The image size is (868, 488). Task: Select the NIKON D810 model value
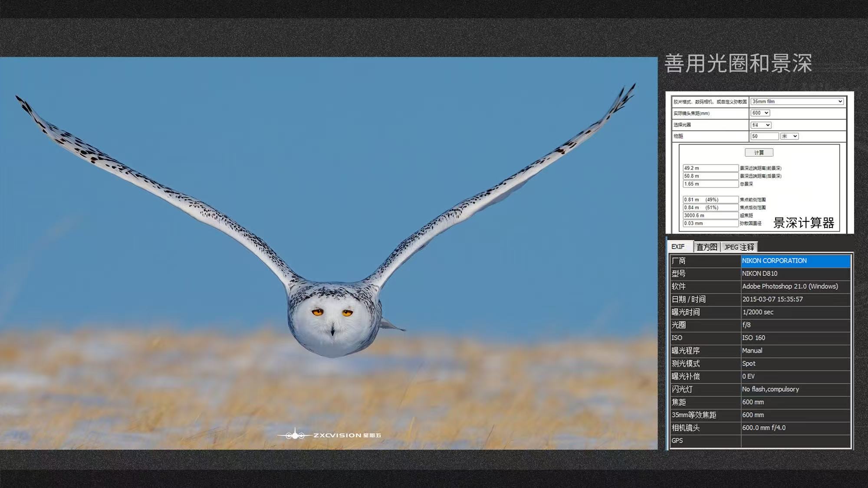[x=796, y=274]
